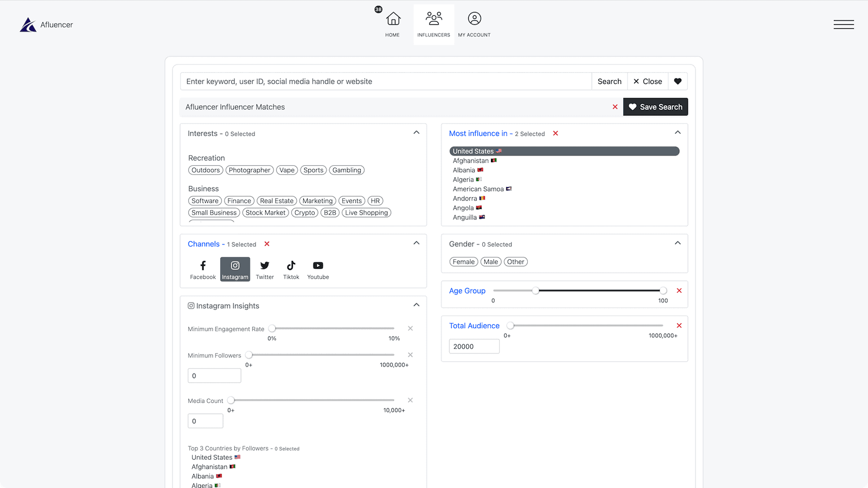
Task: Select the Sports interest tag
Action: click(313, 170)
